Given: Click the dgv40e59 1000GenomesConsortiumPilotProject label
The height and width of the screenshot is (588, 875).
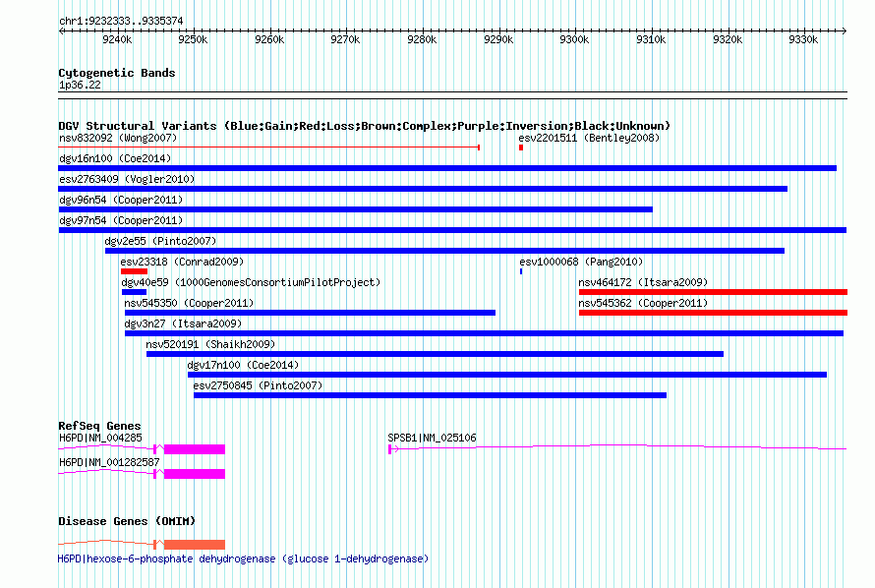Looking at the screenshot, I should point(251,282).
